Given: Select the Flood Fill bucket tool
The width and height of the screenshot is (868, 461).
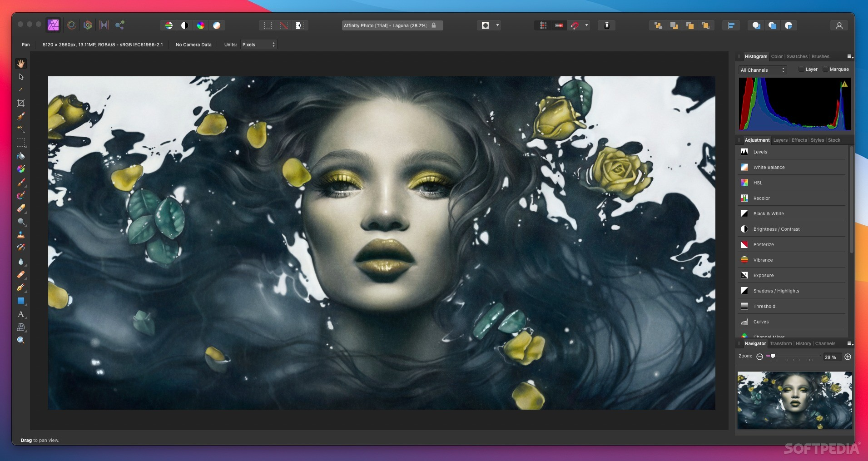Looking at the screenshot, I should pos(21,156).
